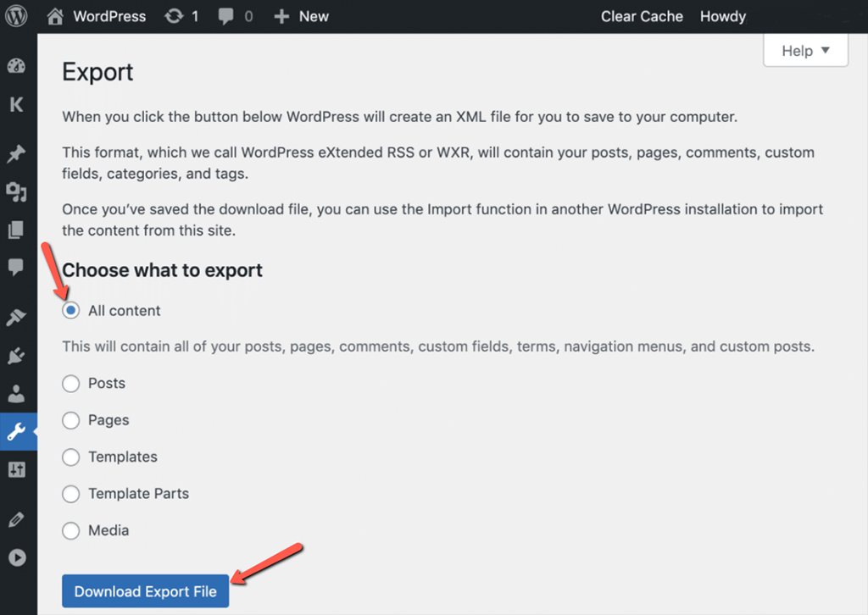Image resolution: width=868 pixels, height=615 pixels.
Task: Open the Media library icon
Action: pos(18,192)
